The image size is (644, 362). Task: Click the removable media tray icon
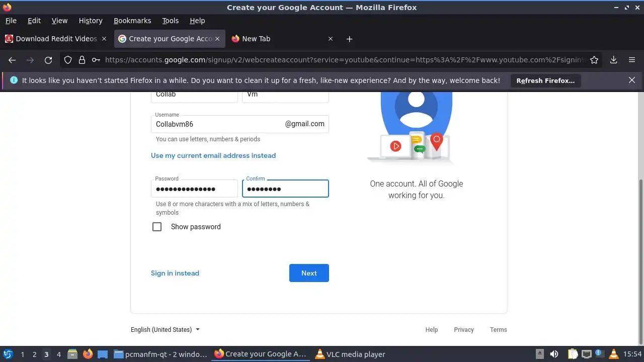tap(539, 354)
